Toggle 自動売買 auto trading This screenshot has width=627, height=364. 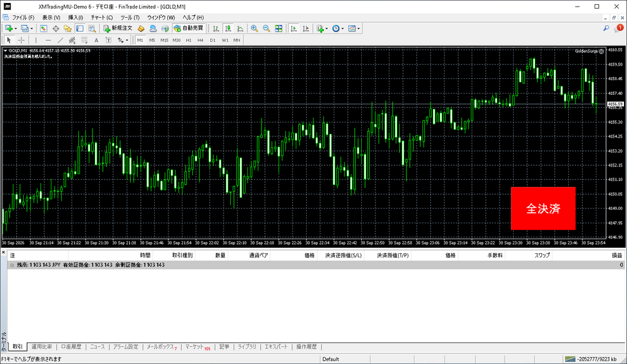[x=189, y=28]
